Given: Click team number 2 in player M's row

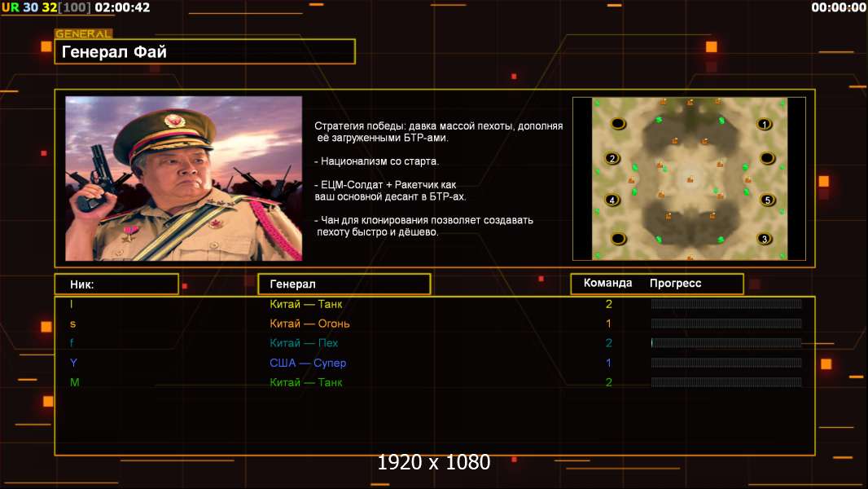Looking at the screenshot, I should click(x=609, y=382).
